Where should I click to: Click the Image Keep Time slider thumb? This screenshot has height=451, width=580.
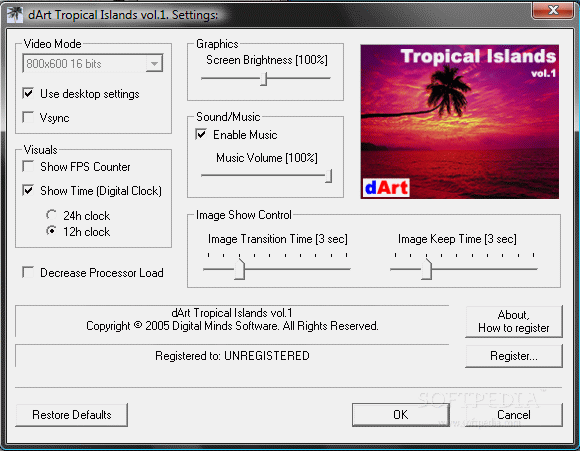427,269
